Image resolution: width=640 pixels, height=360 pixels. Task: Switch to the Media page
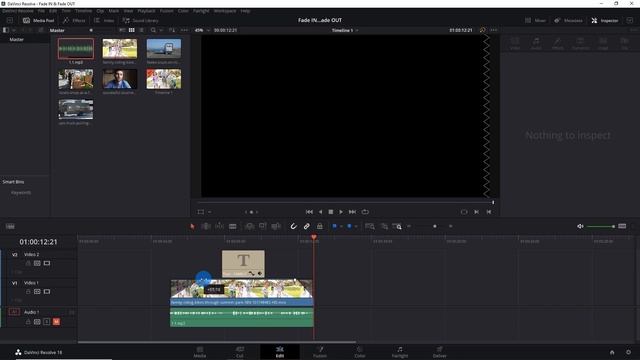click(x=200, y=352)
